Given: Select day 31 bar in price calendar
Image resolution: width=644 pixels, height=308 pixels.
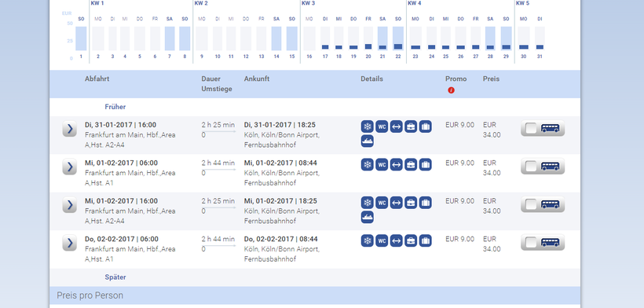Looking at the screenshot, I should 540,38.
